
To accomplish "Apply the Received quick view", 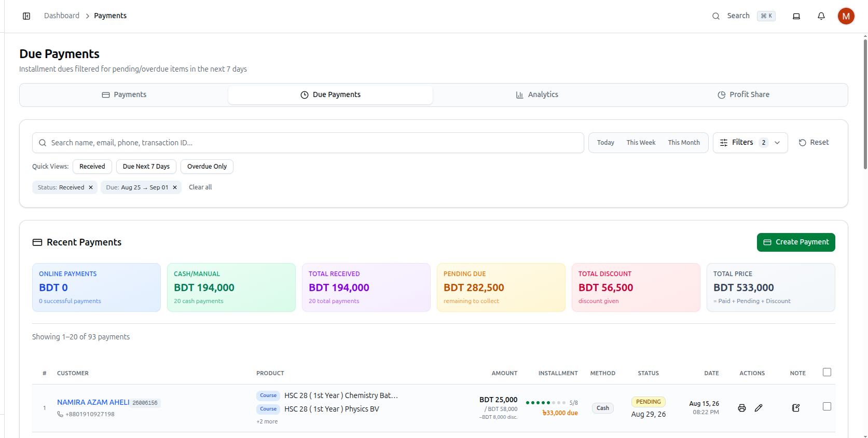I will click(92, 167).
